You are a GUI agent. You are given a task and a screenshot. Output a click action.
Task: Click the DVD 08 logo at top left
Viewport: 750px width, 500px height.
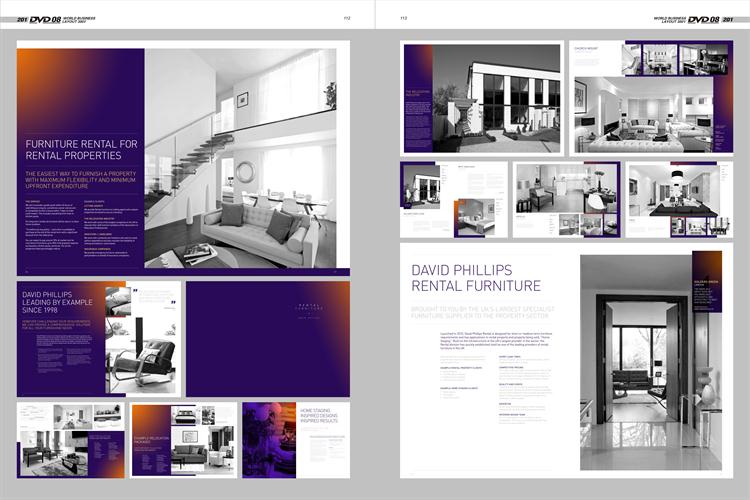click(x=45, y=18)
